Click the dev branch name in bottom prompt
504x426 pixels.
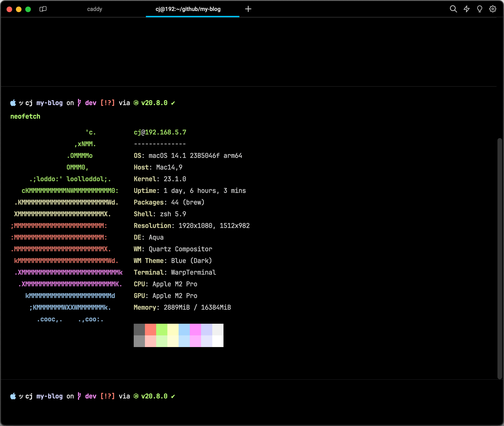click(91, 396)
